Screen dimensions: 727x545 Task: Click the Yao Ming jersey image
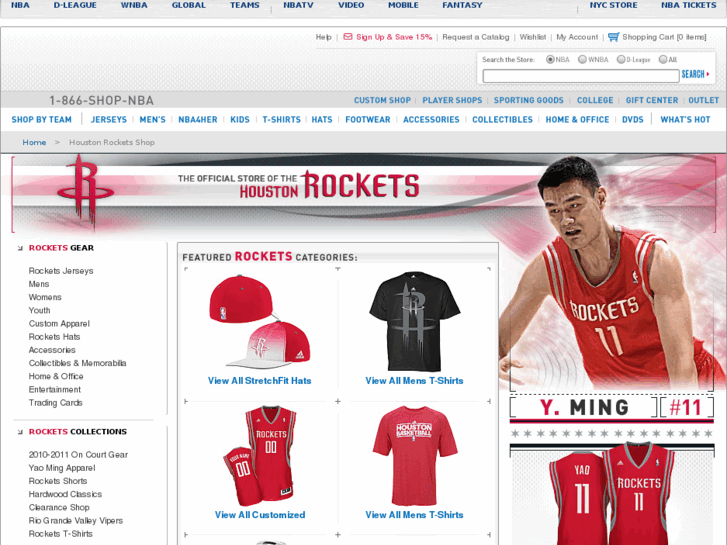pyautogui.click(x=612, y=494)
